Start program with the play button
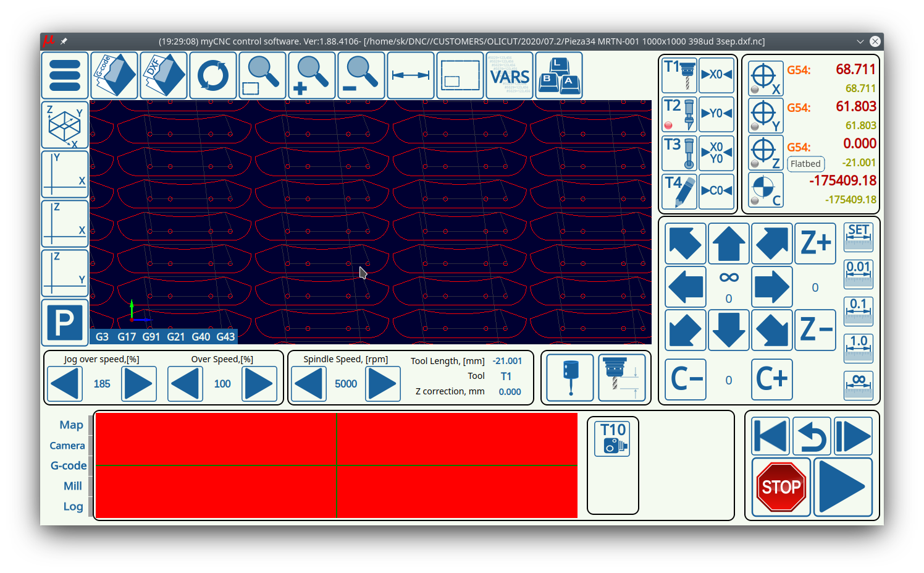This screenshot has width=924, height=573. [842, 487]
